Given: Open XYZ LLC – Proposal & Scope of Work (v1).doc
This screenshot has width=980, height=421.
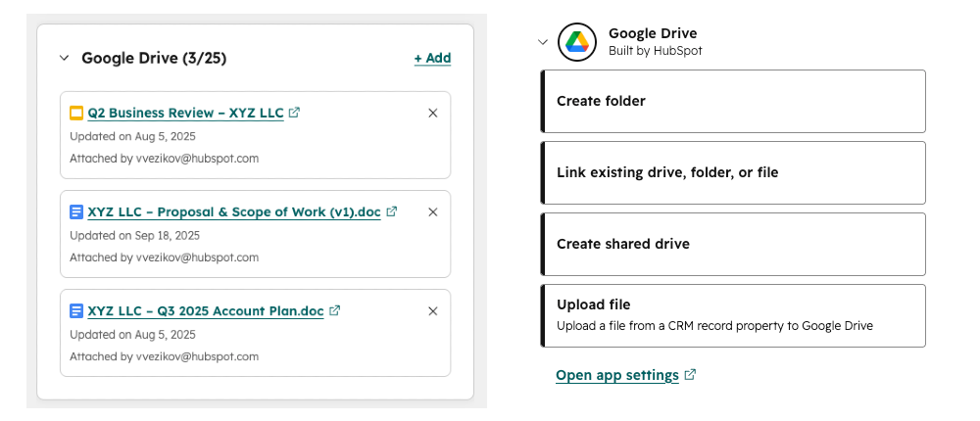Looking at the screenshot, I should pos(234,212).
